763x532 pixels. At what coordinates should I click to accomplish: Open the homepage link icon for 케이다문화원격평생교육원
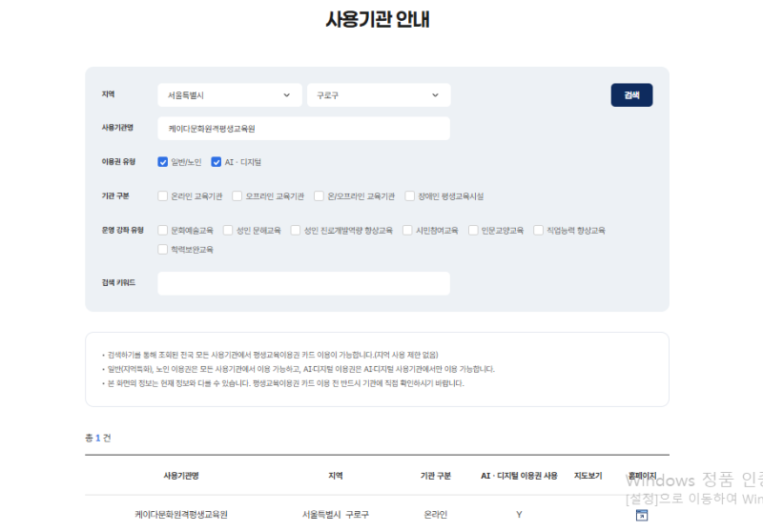(x=642, y=515)
